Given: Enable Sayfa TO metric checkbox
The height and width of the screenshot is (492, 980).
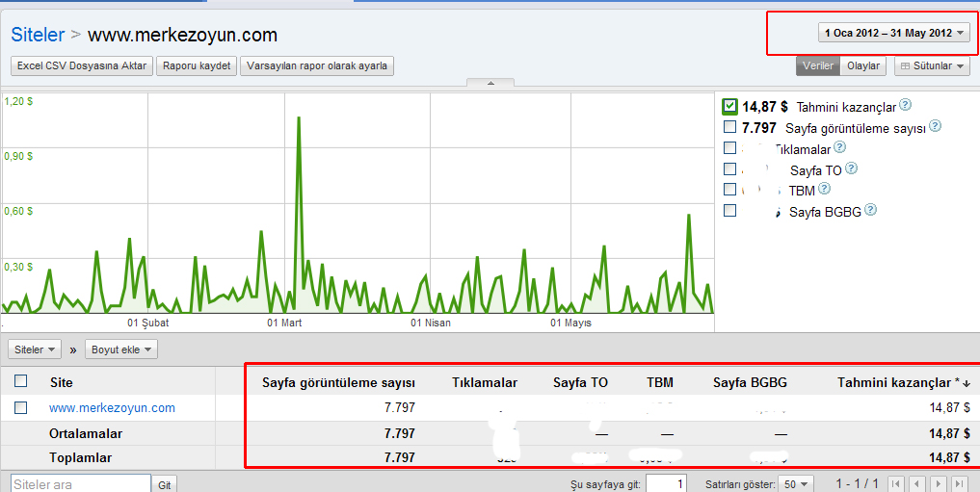Looking at the screenshot, I should (729, 169).
